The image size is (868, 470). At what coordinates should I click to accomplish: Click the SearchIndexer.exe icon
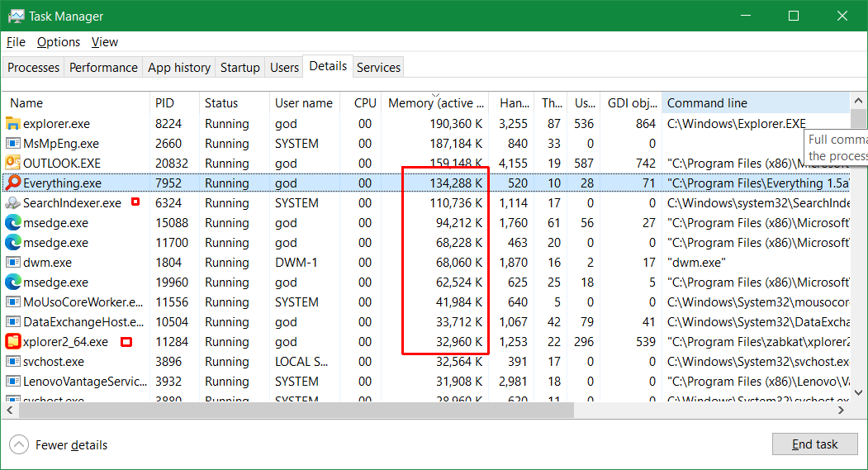pos(12,203)
